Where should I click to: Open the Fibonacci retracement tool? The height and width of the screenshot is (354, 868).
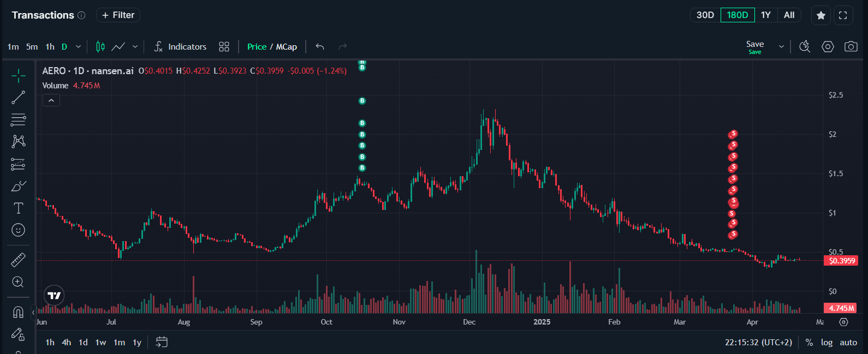coord(18,119)
